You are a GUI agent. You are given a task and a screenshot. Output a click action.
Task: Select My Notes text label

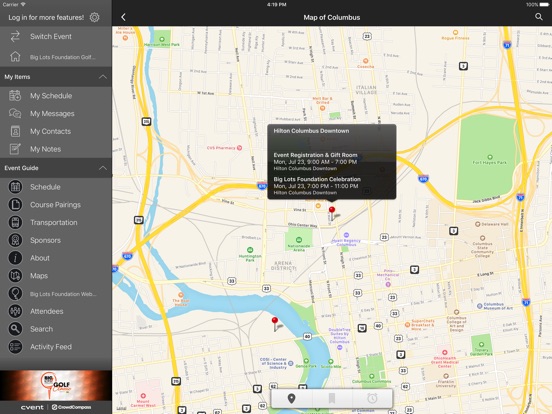tap(45, 149)
